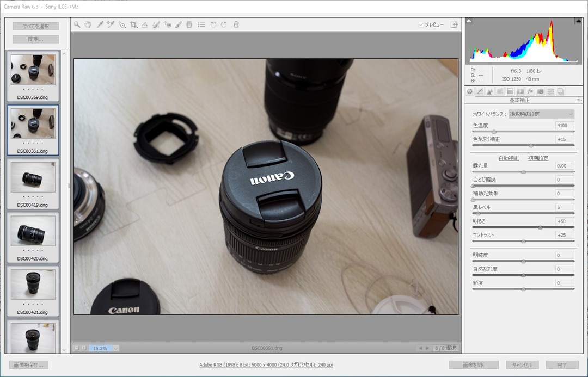Open the zoom level dropdown arrow
The width and height of the screenshot is (588, 377).
(x=115, y=348)
